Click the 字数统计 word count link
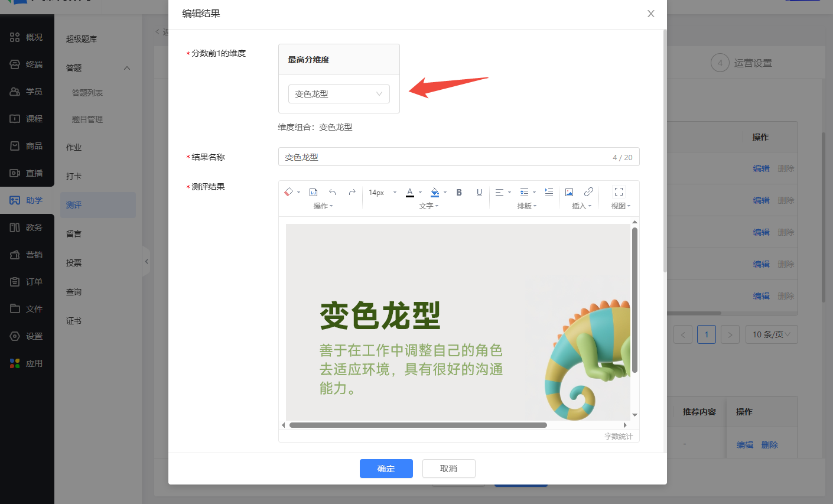Screen dimensions: 833x504 (x=619, y=437)
